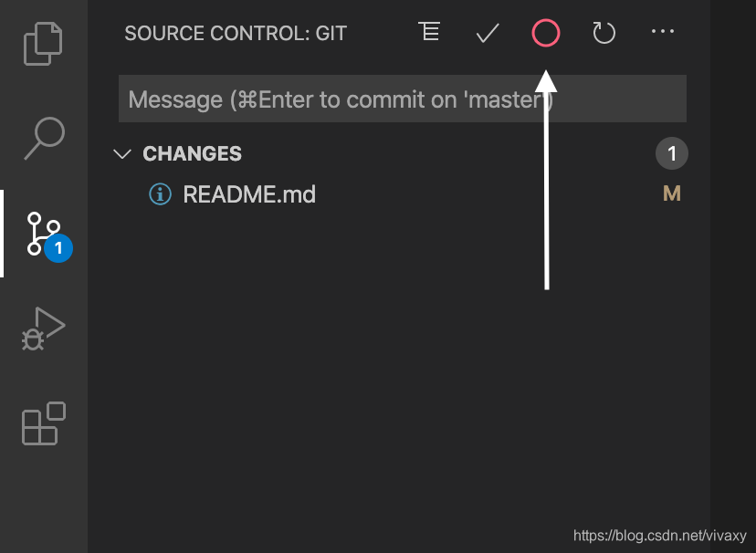Open the Extensions view
The image size is (756, 553).
43,423
